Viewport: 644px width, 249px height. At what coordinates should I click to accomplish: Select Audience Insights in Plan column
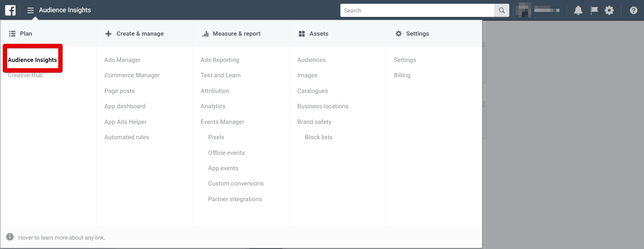pyautogui.click(x=32, y=60)
